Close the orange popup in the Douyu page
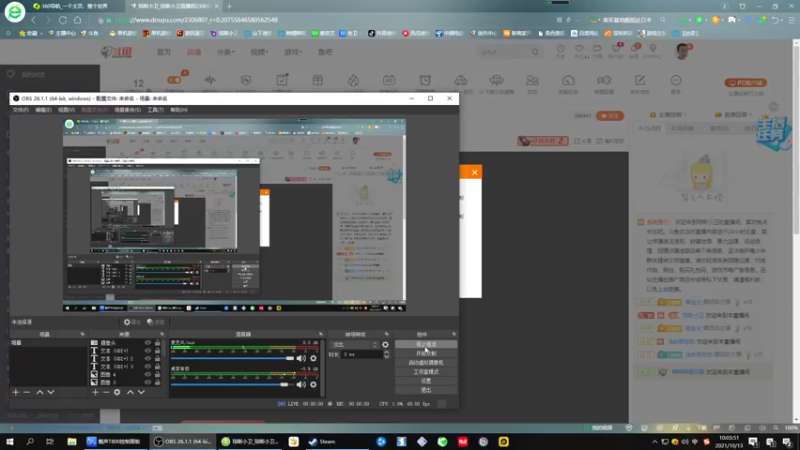This screenshot has height=450, width=800. click(474, 172)
